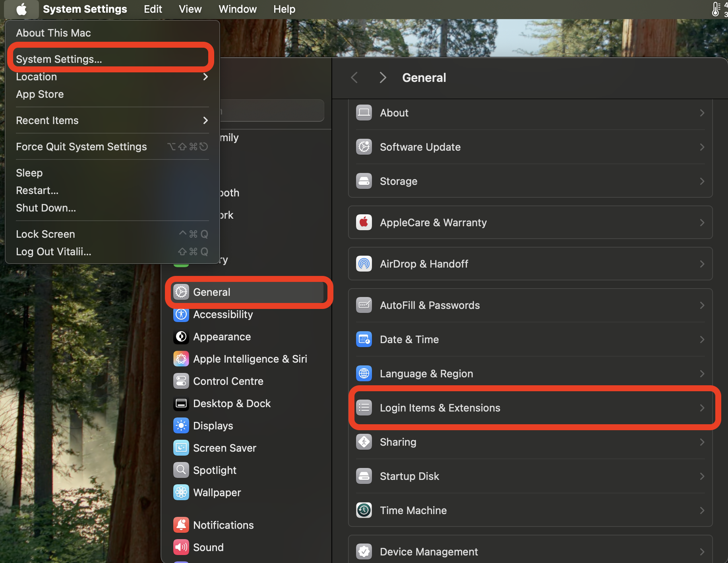The height and width of the screenshot is (563, 728).
Task: Click the Accessibility sidebar icon
Action: coord(181,314)
